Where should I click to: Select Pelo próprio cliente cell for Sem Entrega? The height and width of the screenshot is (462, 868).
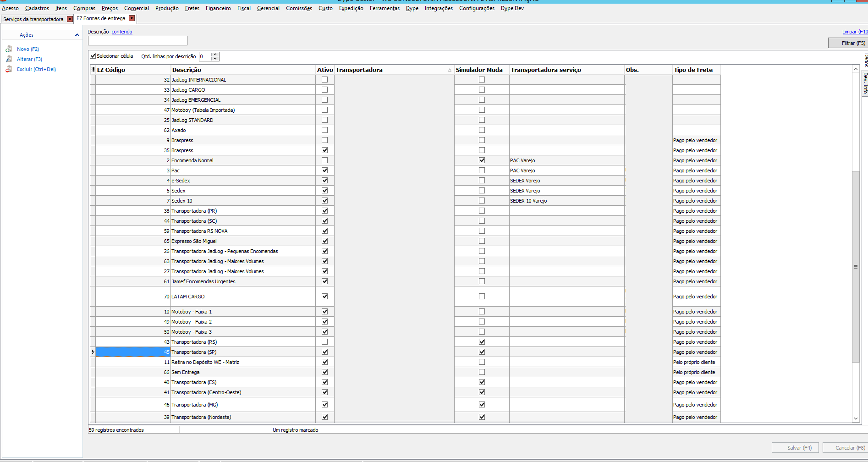pos(696,372)
